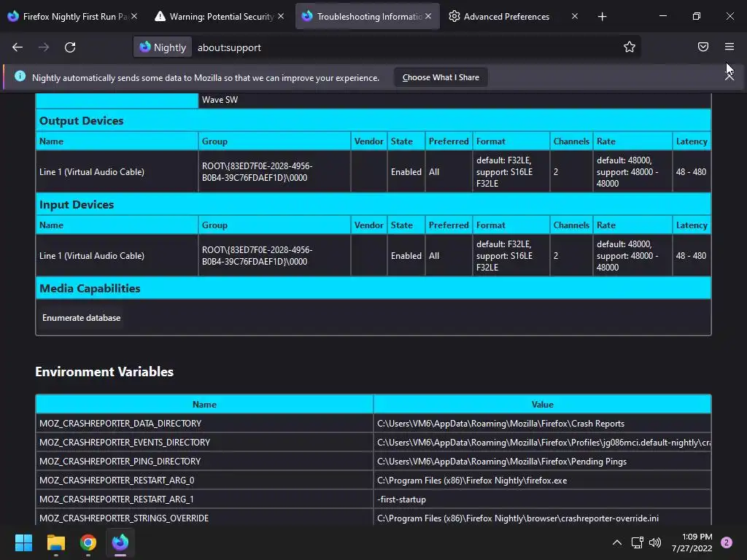Click the Nightly identity icon in address bar

163,47
